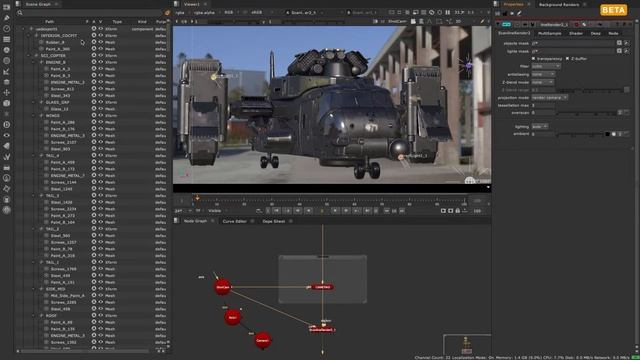Viewport: 640px width, 360px height.
Task: Collapse the WINGS tree group
Action: click(34, 116)
